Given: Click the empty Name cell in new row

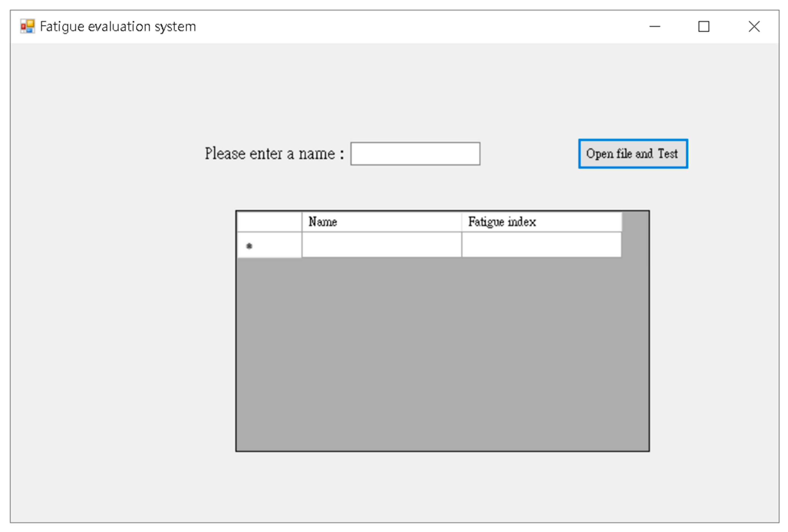Looking at the screenshot, I should tap(381, 245).
